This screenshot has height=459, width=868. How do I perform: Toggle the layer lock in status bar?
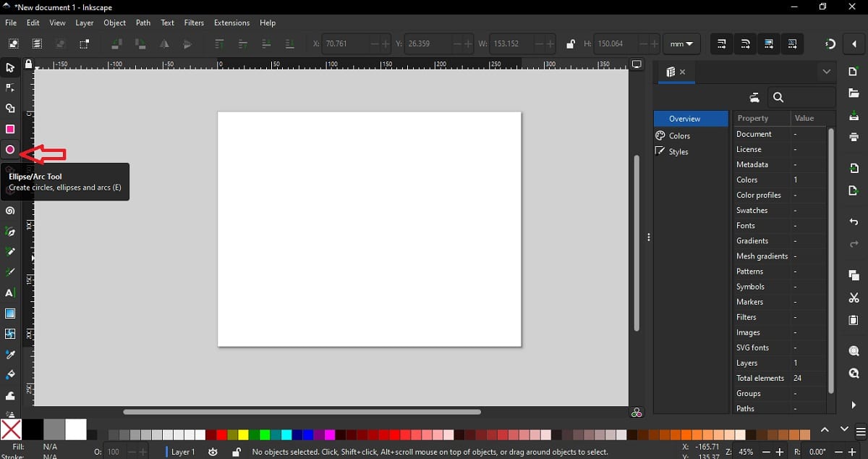coord(236,452)
